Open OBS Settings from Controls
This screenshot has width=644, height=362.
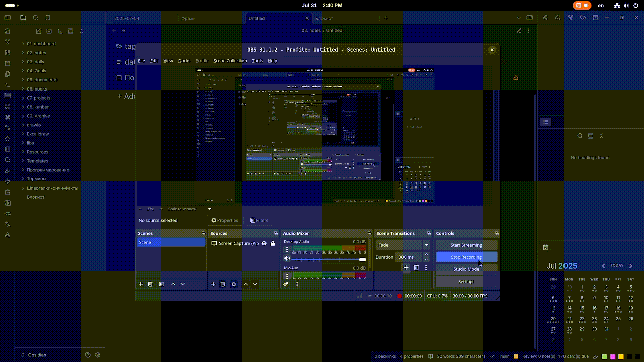466,282
